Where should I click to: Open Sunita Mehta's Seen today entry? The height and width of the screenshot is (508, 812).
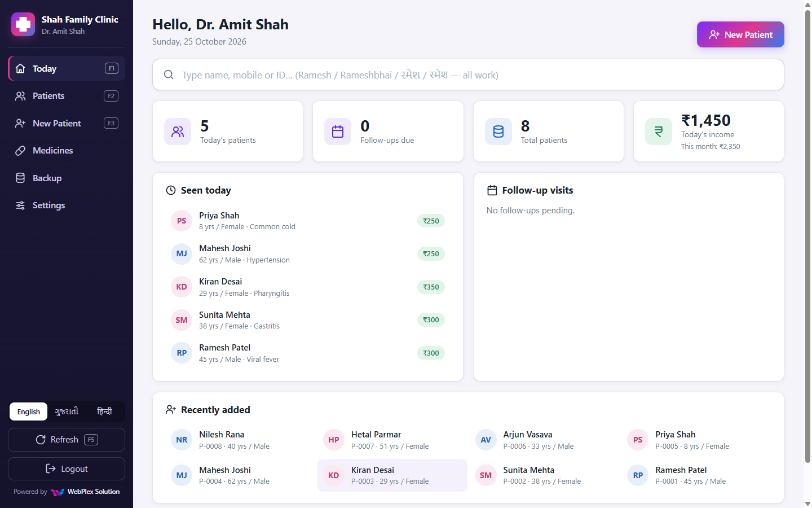[x=308, y=320]
